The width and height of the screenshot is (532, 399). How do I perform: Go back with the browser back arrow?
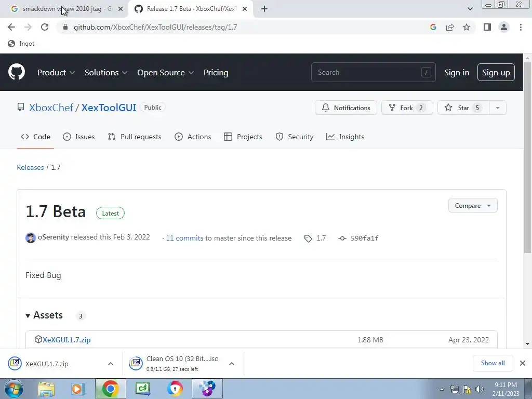click(x=11, y=27)
